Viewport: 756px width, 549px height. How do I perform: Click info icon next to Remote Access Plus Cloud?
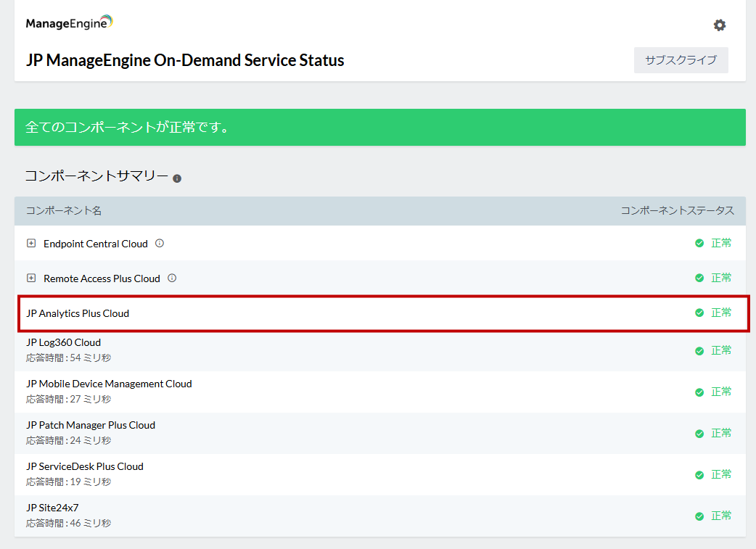click(172, 278)
